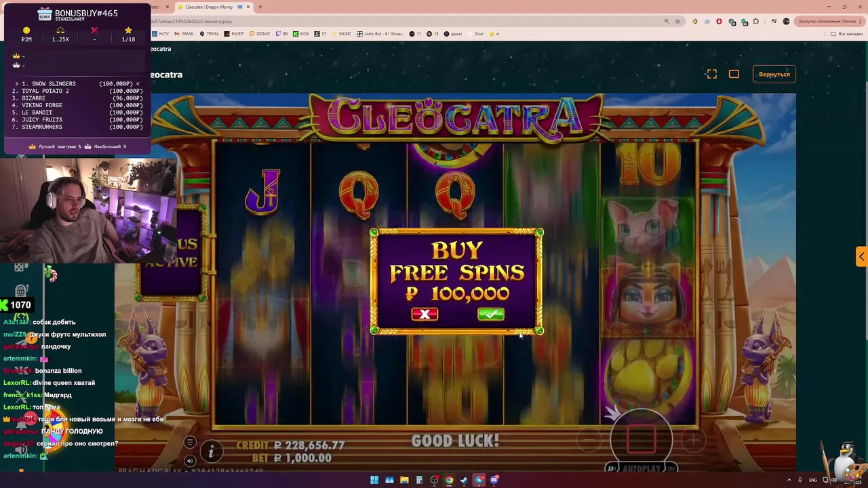
Task: Click the Chrome update available button
Action: click(x=828, y=21)
